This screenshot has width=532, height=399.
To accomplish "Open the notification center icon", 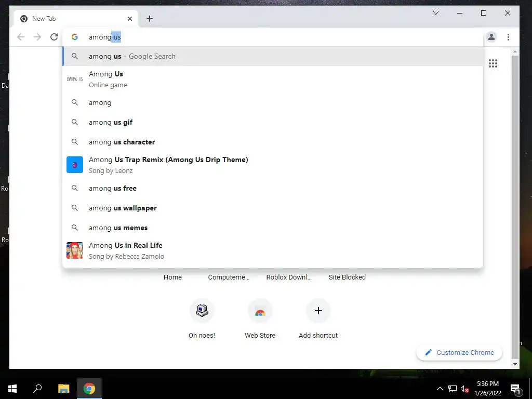I will [x=515, y=389].
